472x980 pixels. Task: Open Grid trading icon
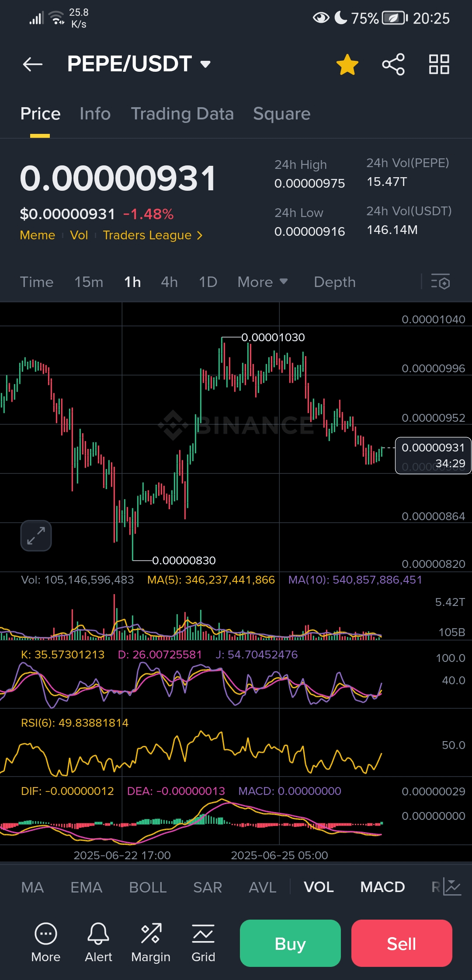pos(203,943)
